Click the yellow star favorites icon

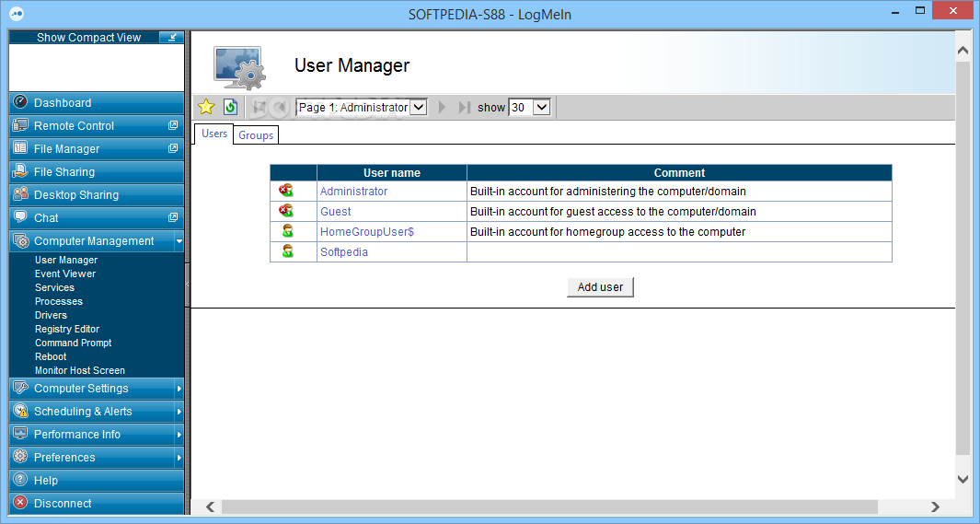206,107
